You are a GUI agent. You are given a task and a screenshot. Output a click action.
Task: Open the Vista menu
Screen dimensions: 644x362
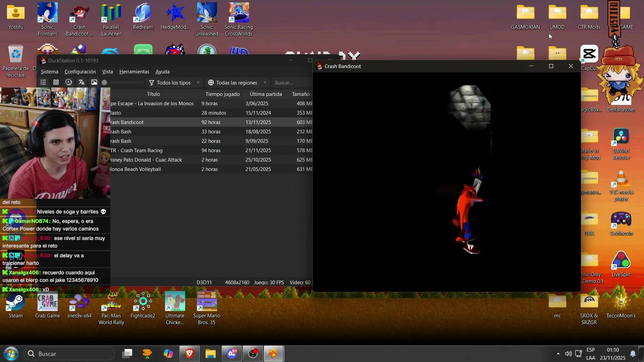[x=108, y=71]
